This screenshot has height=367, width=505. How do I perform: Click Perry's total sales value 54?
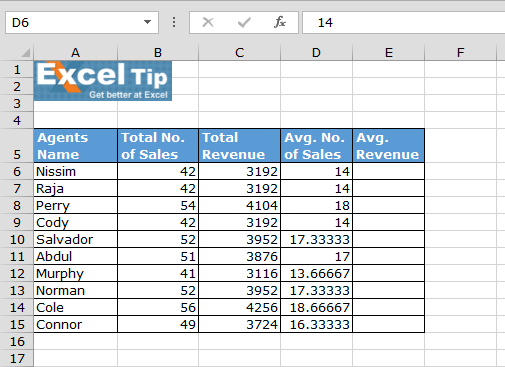tap(158, 205)
